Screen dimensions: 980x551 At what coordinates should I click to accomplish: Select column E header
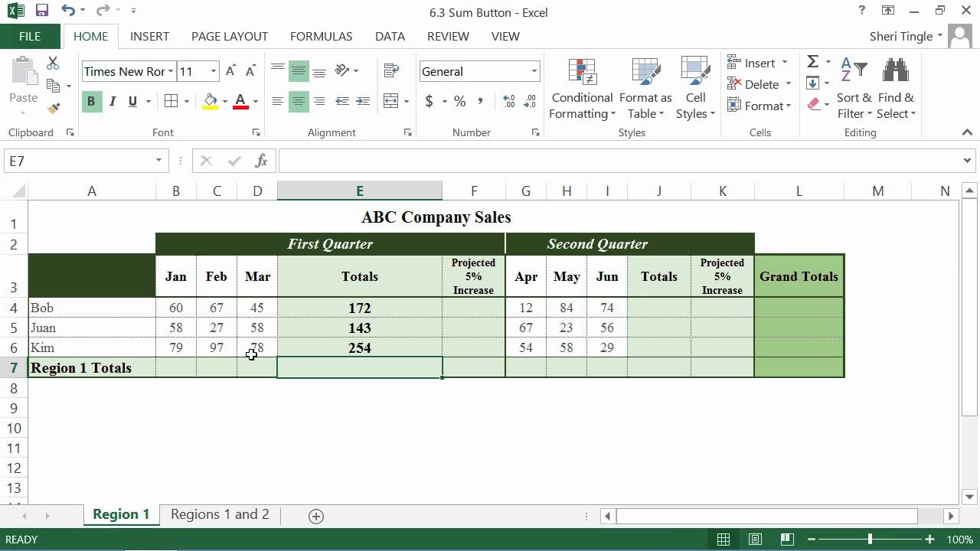point(360,191)
